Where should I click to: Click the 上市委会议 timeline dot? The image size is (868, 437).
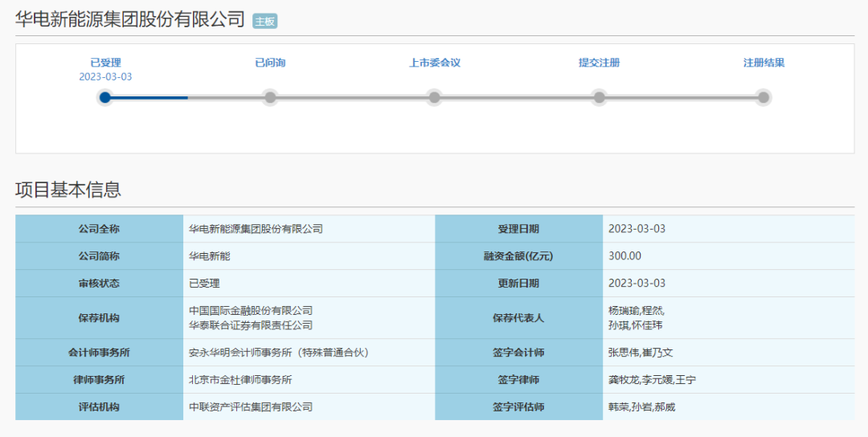click(435, 98)
